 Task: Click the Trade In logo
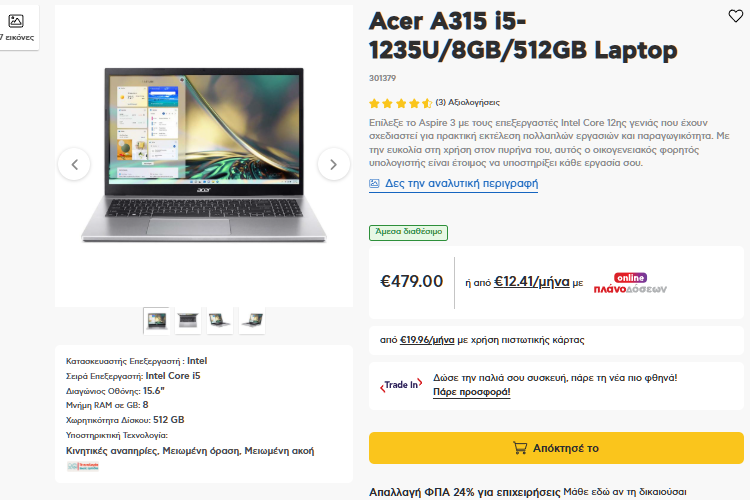pos(401,385)
